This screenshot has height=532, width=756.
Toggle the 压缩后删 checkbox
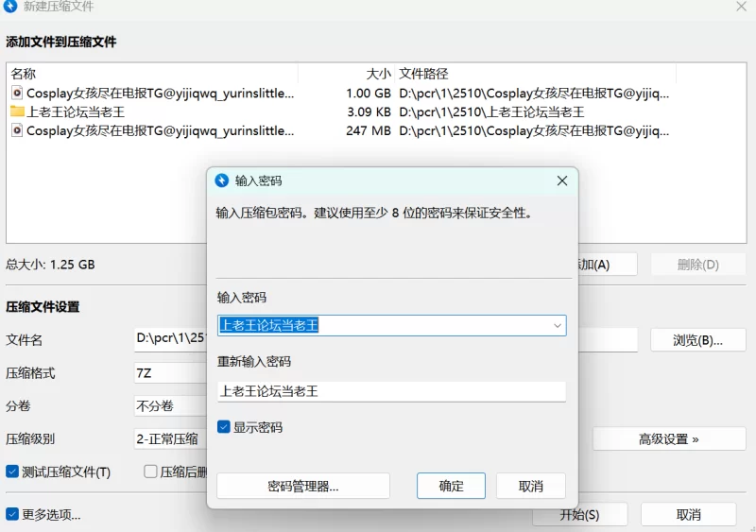pos(150,472)
